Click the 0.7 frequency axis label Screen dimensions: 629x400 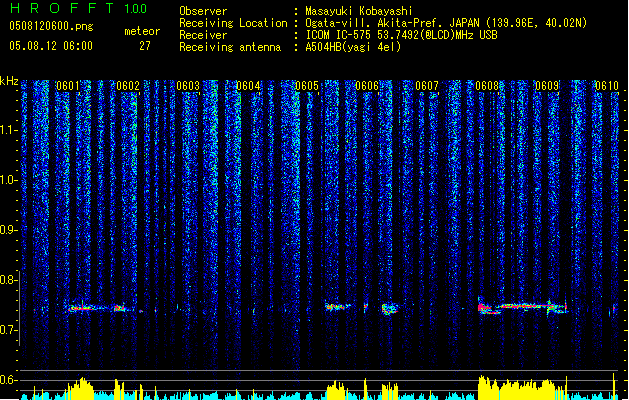pyautogui.click(x=9, y=330)
